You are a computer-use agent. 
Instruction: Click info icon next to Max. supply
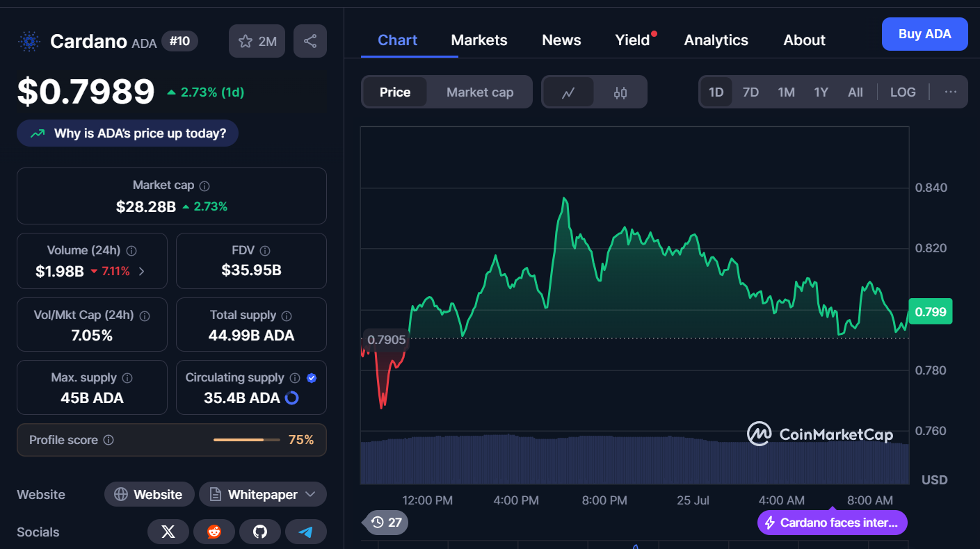coord(127,378)
